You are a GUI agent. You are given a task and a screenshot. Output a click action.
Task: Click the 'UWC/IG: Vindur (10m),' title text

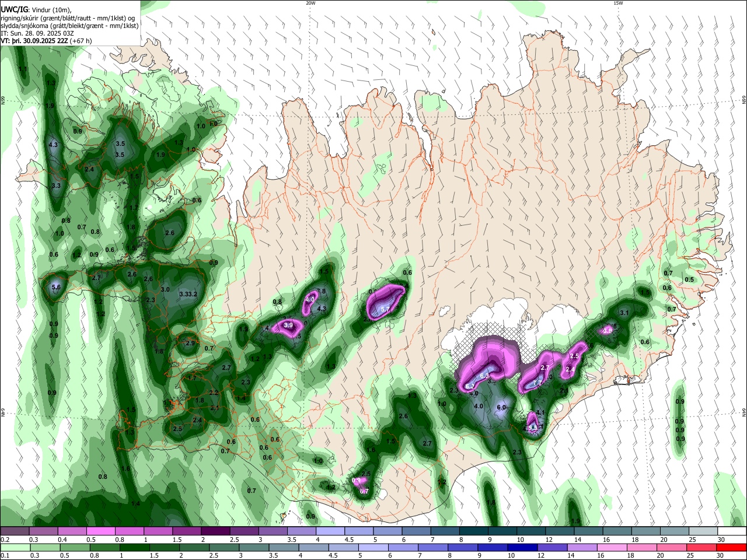[36, 9]
